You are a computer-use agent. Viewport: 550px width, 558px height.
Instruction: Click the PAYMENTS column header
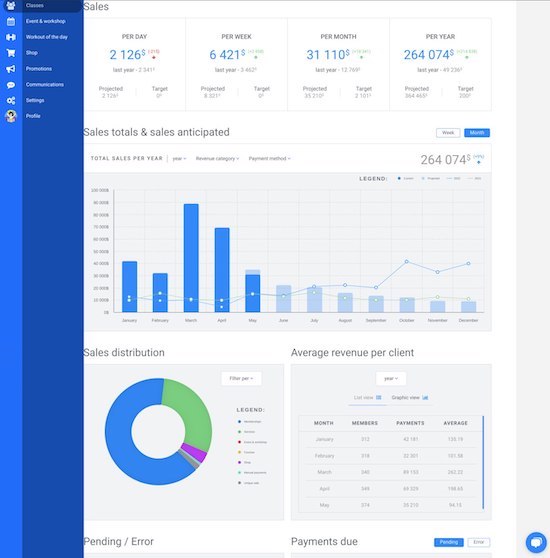410,423
